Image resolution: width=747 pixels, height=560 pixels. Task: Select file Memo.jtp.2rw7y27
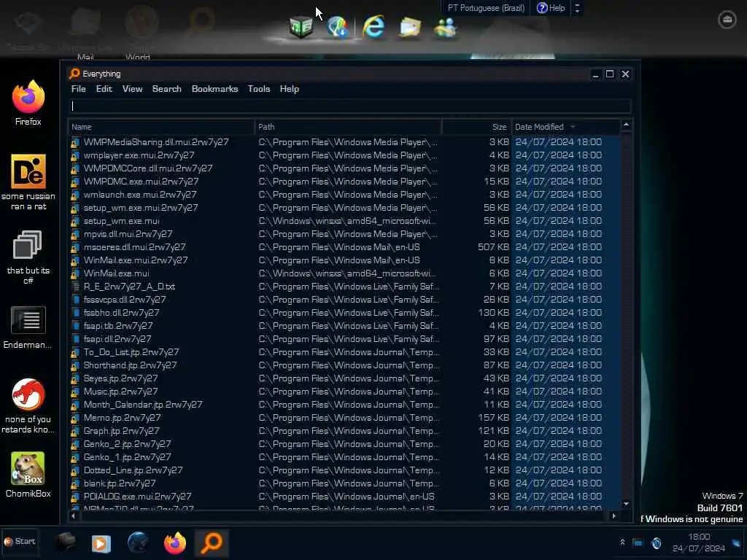122,418
